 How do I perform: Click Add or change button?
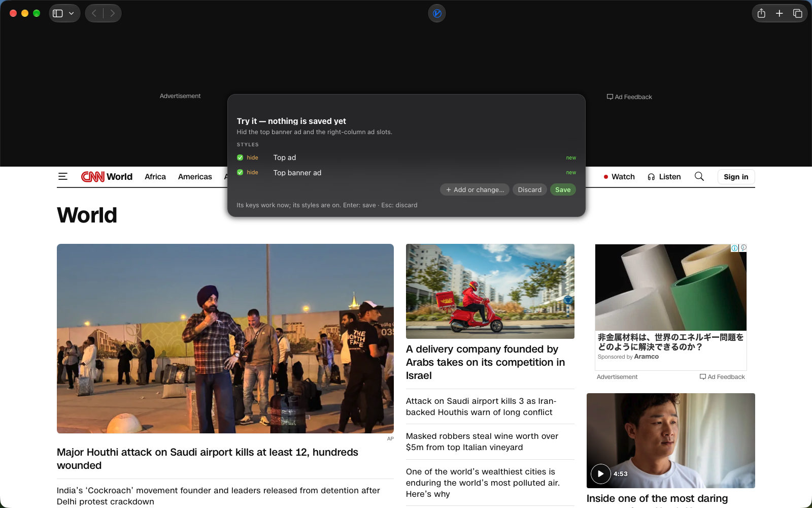click(x=475, y=189)
